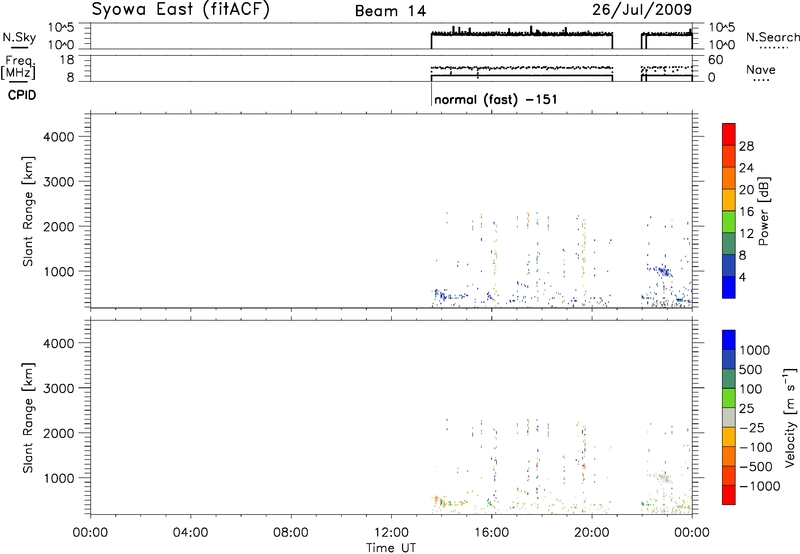This screenshot has width=800, height=554.
Task: Click the '4' power colorbar tick label
Action: [742, 277]
